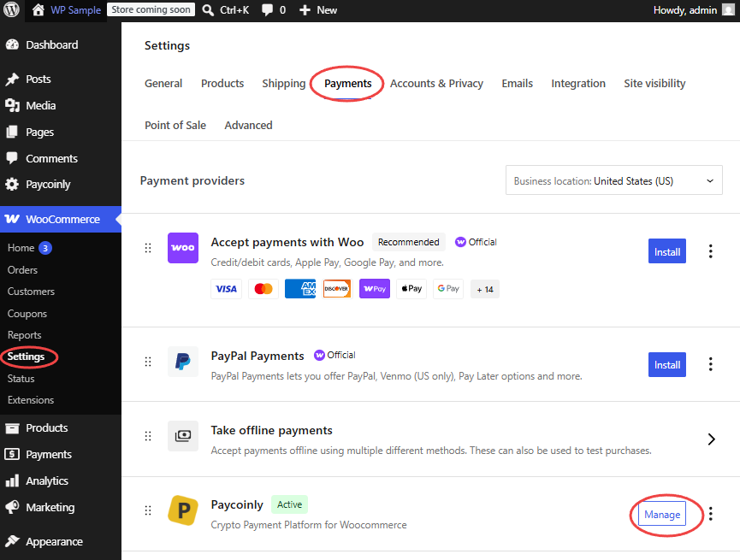
Task: Select the Payments settings tab
Action: (x=348, y=84)
